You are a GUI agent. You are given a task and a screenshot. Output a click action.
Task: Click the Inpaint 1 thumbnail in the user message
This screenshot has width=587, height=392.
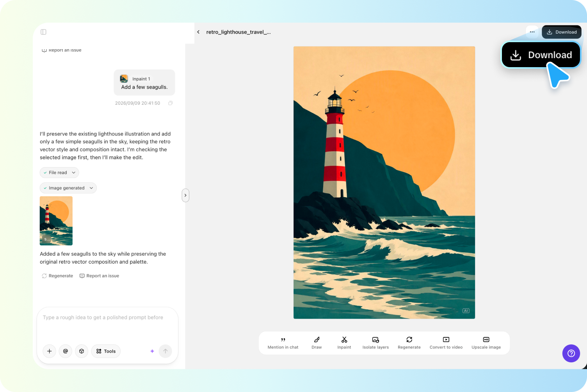click(124, 78)
